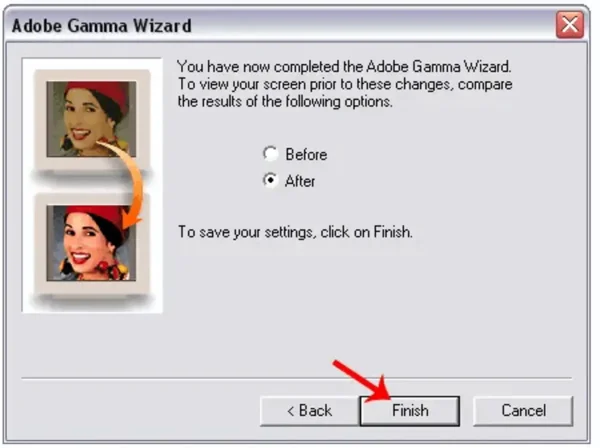Screen dimensions: 600x448
Task: Select the After radio button
Action: pyautogui.click(x=271, y=180)
